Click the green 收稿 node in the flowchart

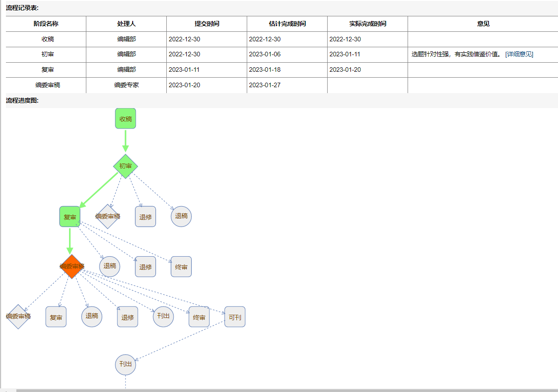tap(125, 119)
